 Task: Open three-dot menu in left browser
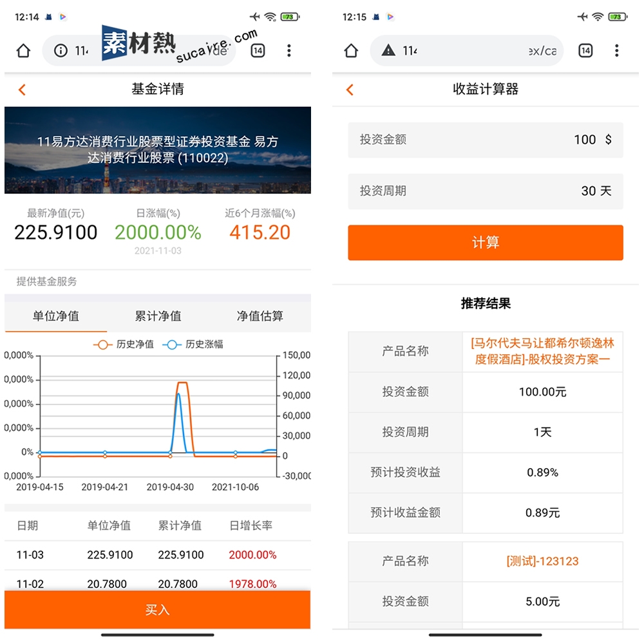(289, 50)
